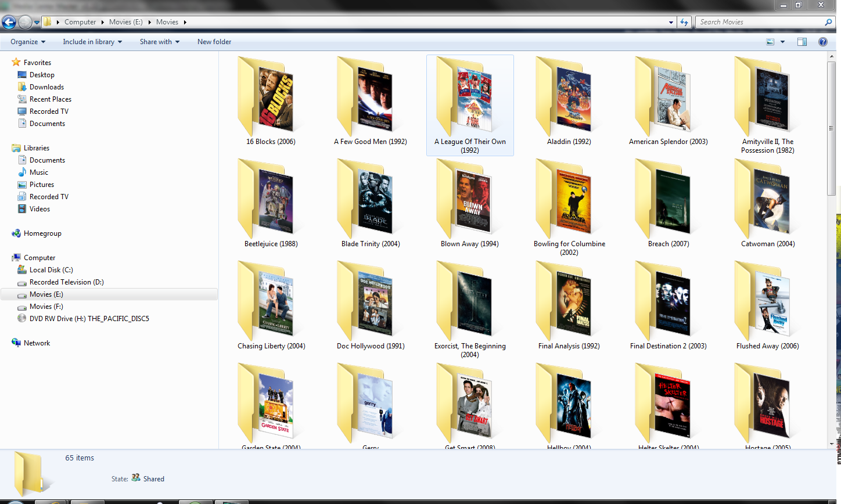Expand the Include in library dropdown
Image resolution: width=841 pixels, height=504 pixels.
[x=92, y=42]
